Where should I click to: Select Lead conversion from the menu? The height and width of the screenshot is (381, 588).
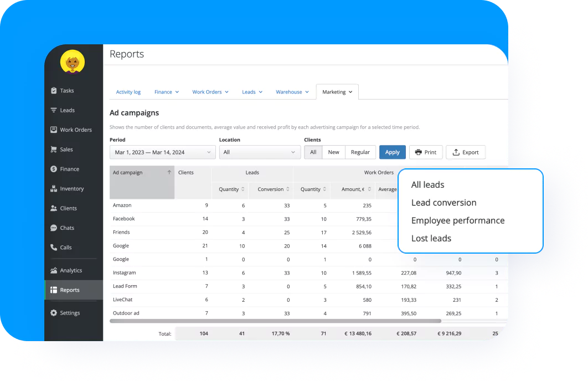443,203
